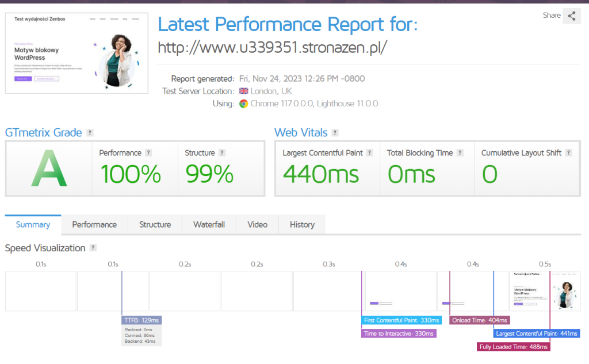
Task: Click the Onload Time 404ms marker
Action: tap(480, 320)
